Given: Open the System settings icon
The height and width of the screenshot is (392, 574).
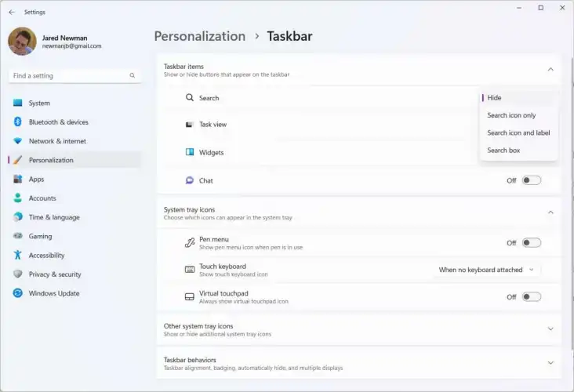Looking at the screenshot, I should pos(17,103).
